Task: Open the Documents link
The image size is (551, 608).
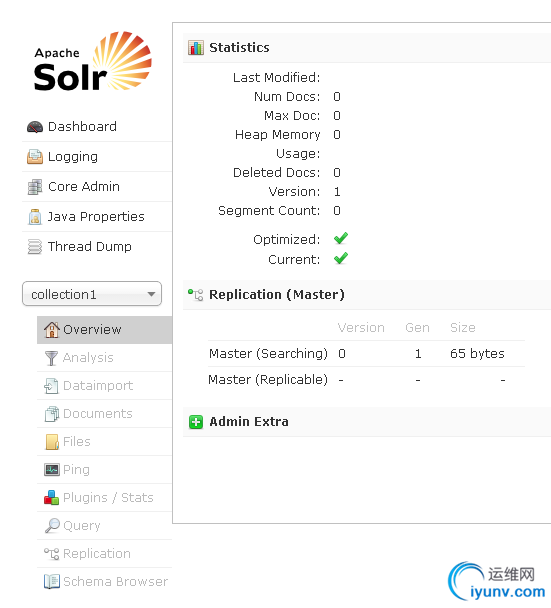Action: (x=104, y=414)
